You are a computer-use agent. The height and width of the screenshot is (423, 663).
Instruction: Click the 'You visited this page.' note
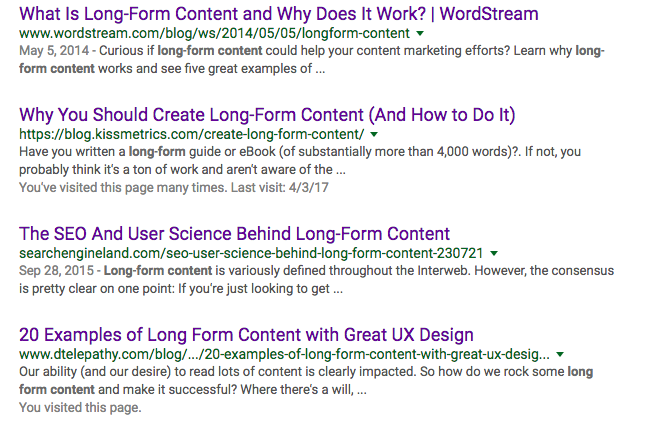[80, 408]
